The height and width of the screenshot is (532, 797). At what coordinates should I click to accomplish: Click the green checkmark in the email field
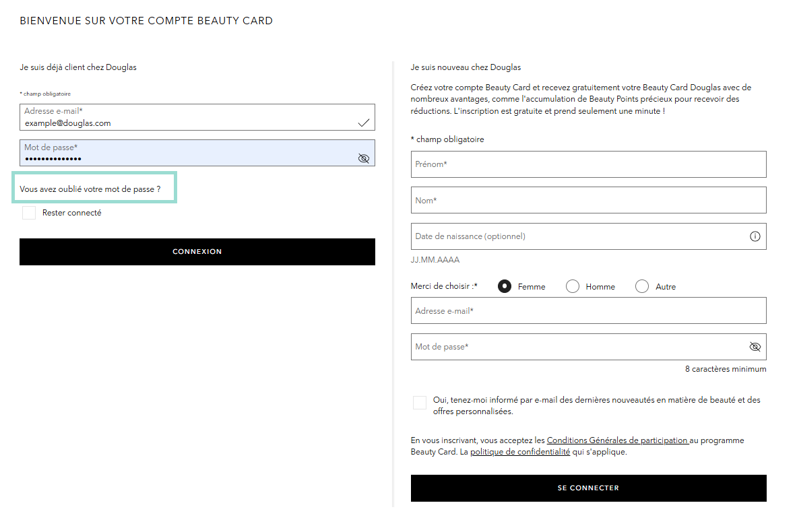point(364,121)
